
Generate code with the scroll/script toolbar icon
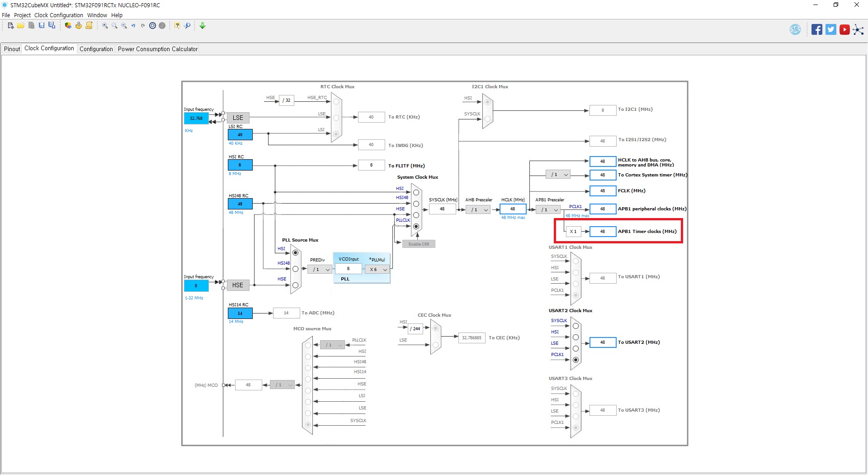coord(90,26)
